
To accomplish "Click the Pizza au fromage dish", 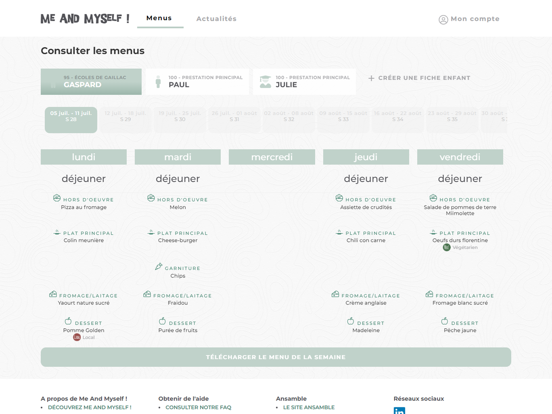I will 84,207.
